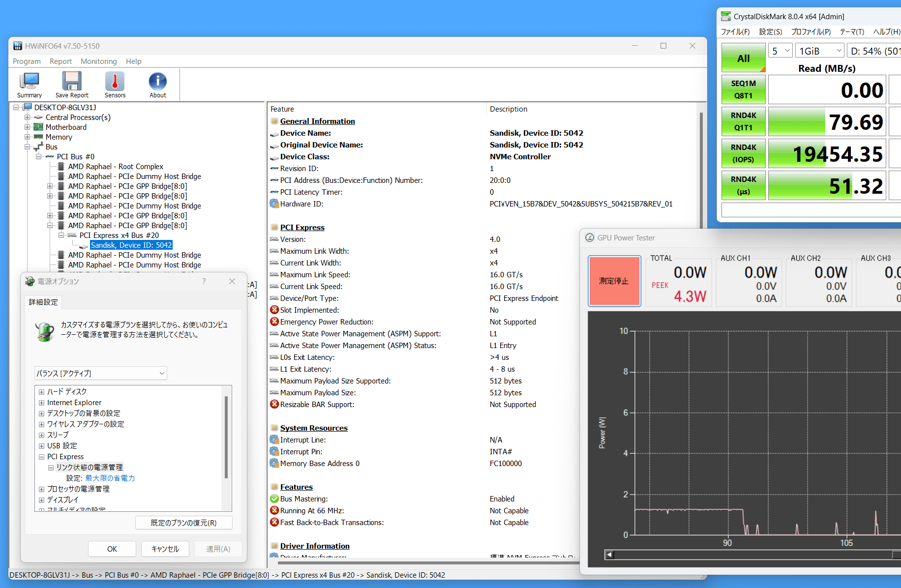Open the Summary toolbar icon

(30, 85)
